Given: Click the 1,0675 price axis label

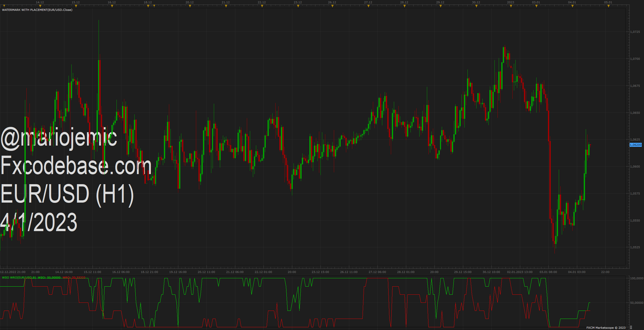Looking at the screenshot, I should point(635,86).
